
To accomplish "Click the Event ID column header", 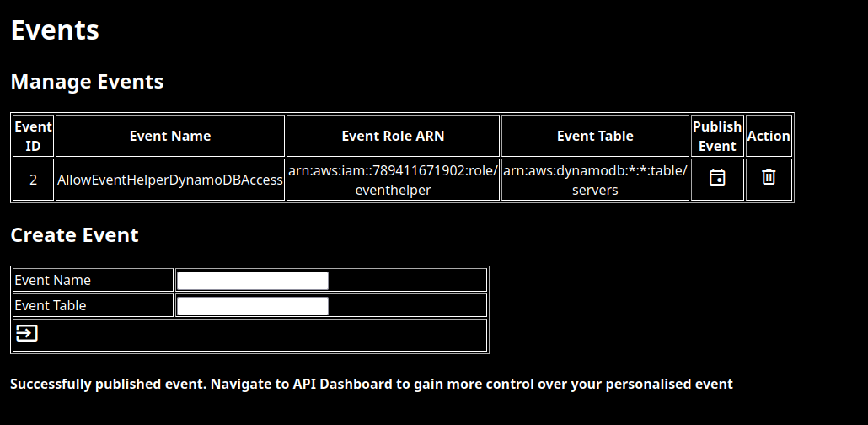I will click(x=33, y=136).
